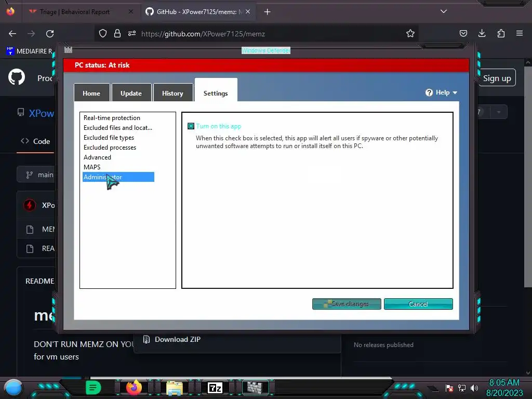Click the site security padlock icon
Image resolution: width=532 pixels, height=399 pixels.
point(117,34)
